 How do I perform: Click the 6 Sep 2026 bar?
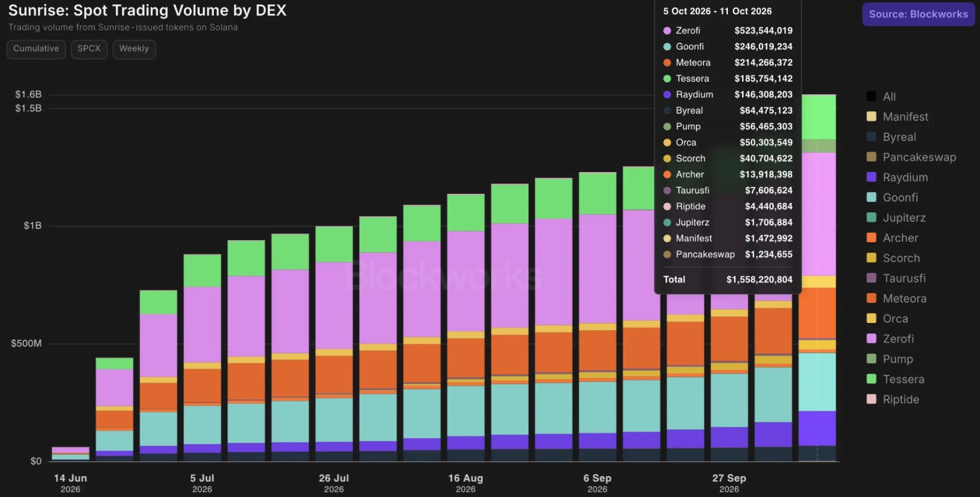click(597, 317)
